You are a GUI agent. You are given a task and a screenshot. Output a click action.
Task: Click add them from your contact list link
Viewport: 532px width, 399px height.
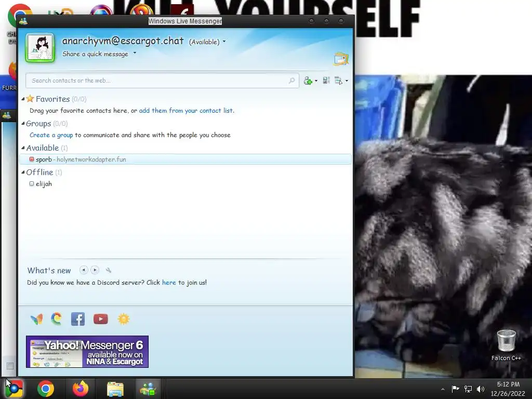[x=187, y=111]
